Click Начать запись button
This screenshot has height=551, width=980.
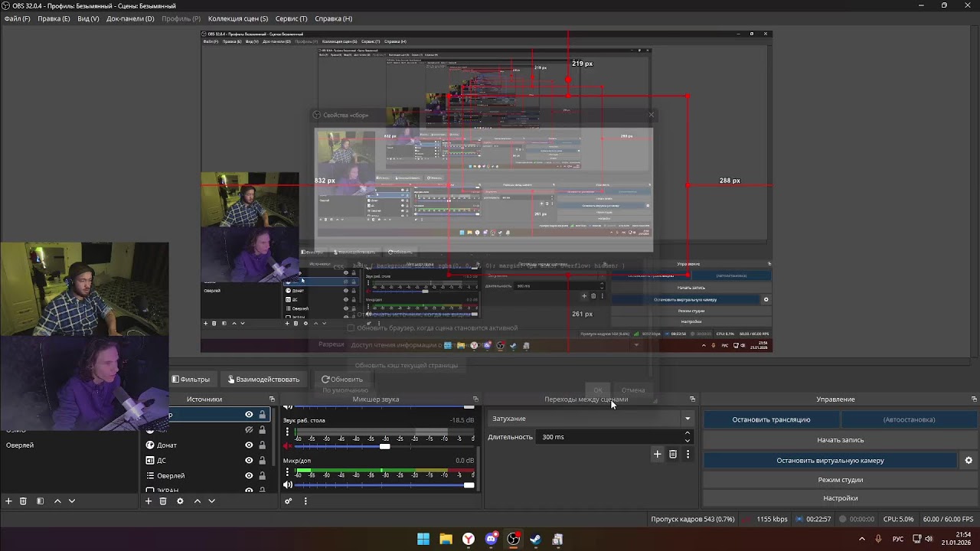coord(840,440)
